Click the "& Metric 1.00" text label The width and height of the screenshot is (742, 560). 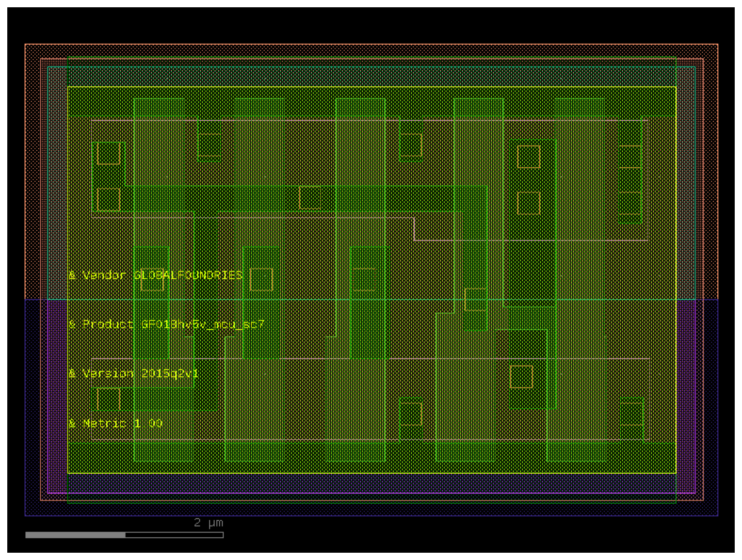coord(115,423)
